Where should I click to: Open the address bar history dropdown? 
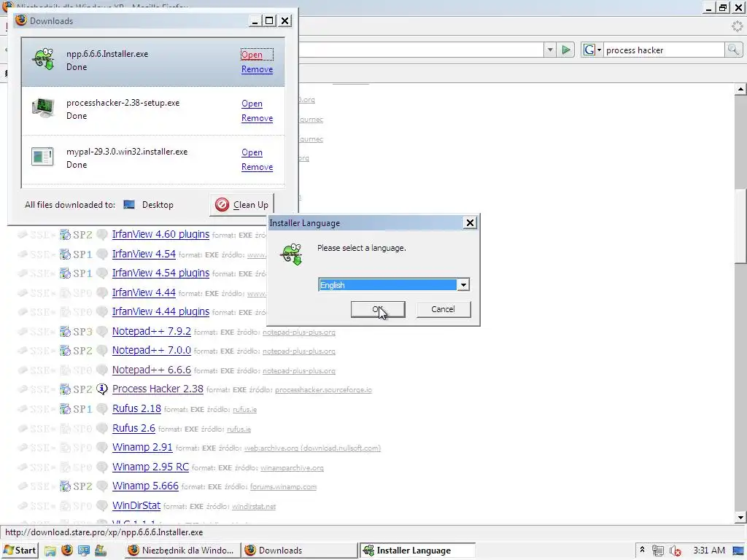[550, 50]
